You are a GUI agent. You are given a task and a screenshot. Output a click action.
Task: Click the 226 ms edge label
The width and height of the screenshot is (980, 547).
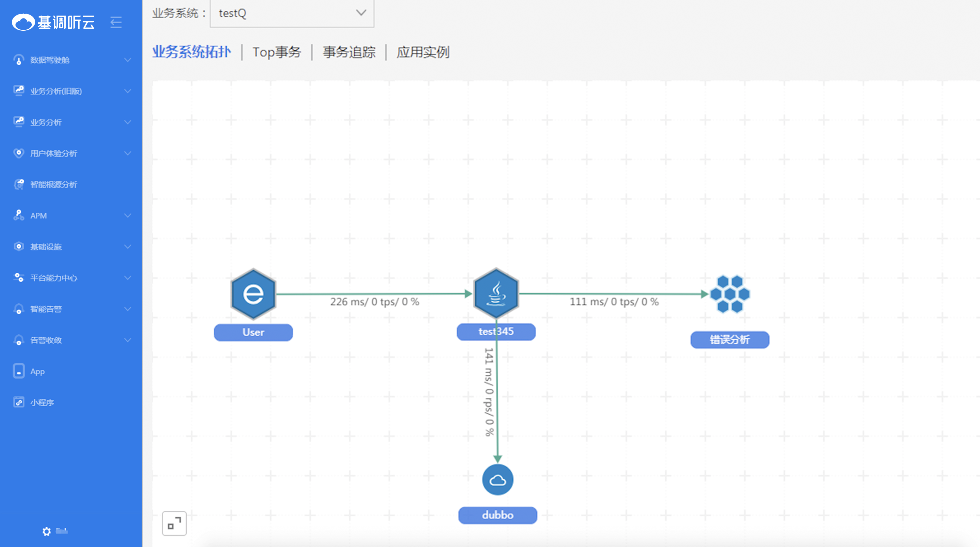pyautogui.click(x=374, y=302)
